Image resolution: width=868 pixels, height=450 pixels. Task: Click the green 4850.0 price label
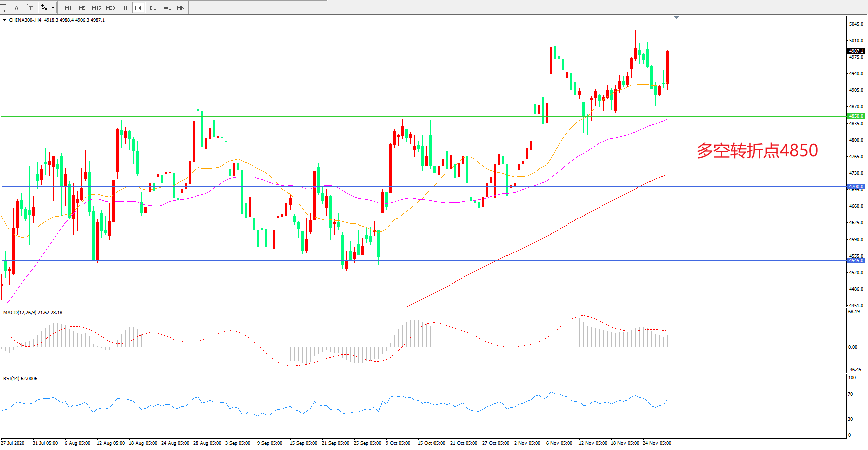tap(856, 116)
